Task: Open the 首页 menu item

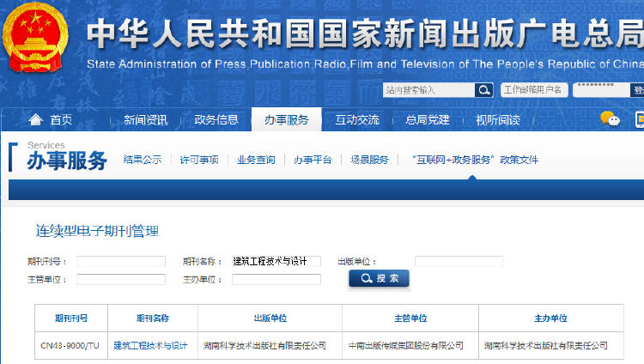Action: 61,120
